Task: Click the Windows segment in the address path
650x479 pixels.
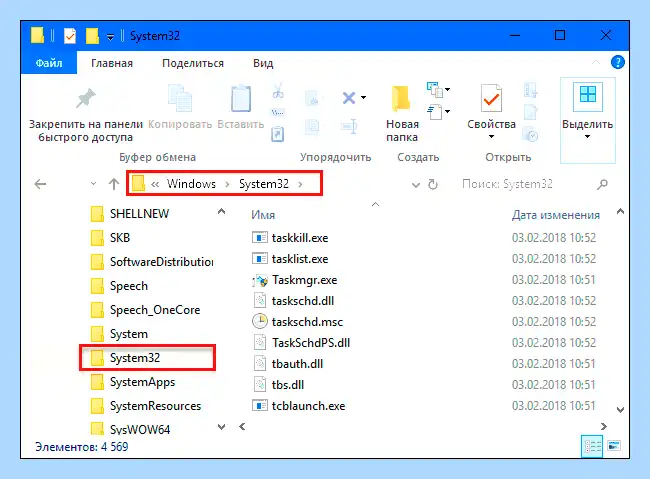Action: point(192,184)
